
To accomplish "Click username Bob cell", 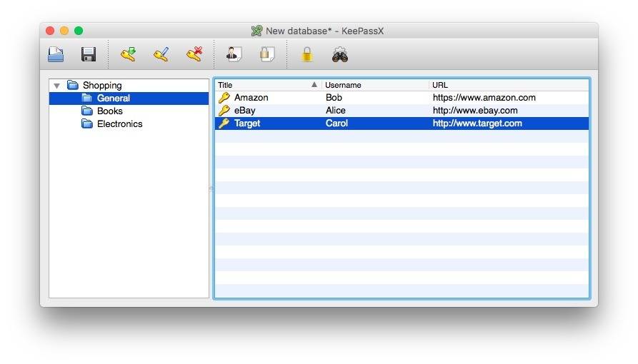I will (334, 98).
